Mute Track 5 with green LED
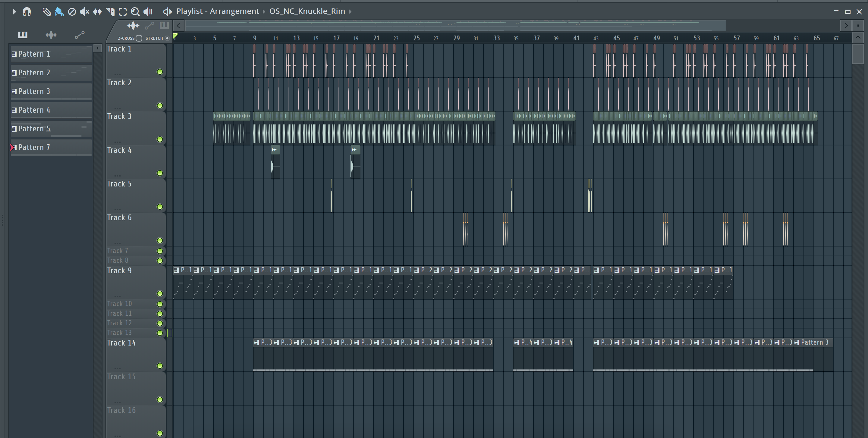The height and width of the screenshot is (438, 868). coord(160,207)
